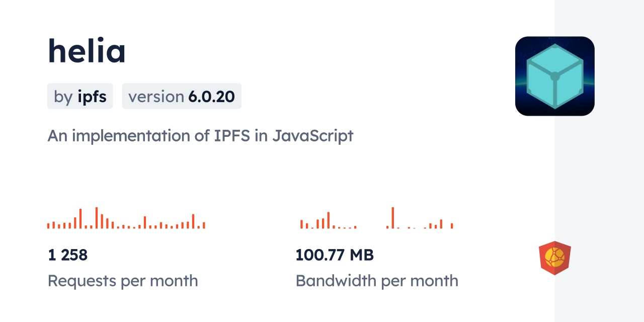Click the '100.77 MB' bandwidth statistic
Screen dimensions: 644x322
pos(335,255)
